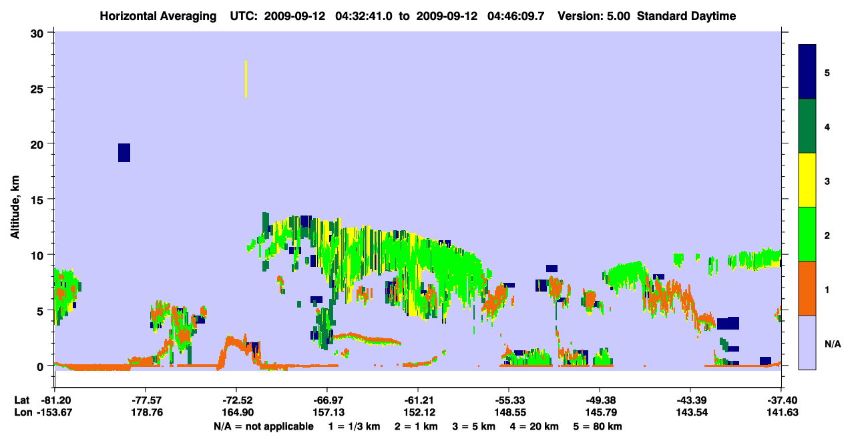The image size is (868, 445).
Task: Click the lavender N/A legend swatch
Action: pos(807,342)
